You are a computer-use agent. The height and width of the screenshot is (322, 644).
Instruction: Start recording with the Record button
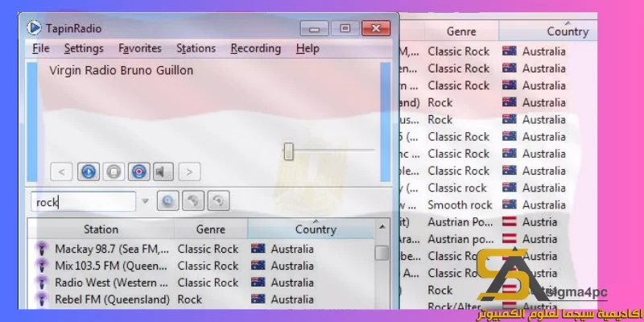click(x=138, y=171)
